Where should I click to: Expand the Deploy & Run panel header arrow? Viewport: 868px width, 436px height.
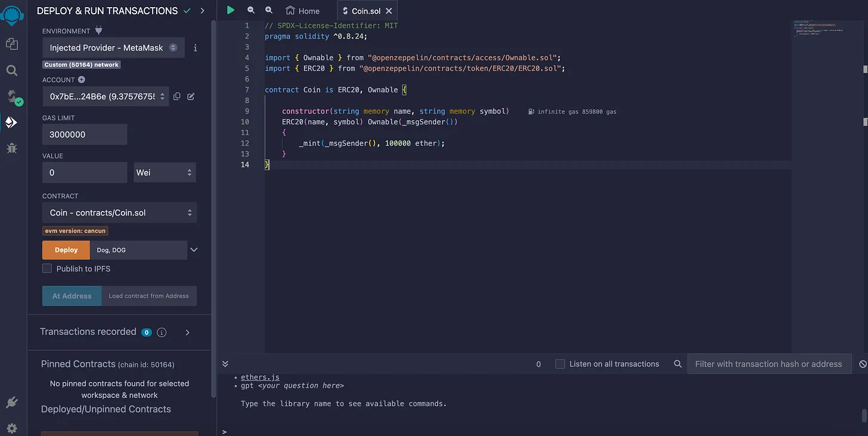(x=203, y=11)
